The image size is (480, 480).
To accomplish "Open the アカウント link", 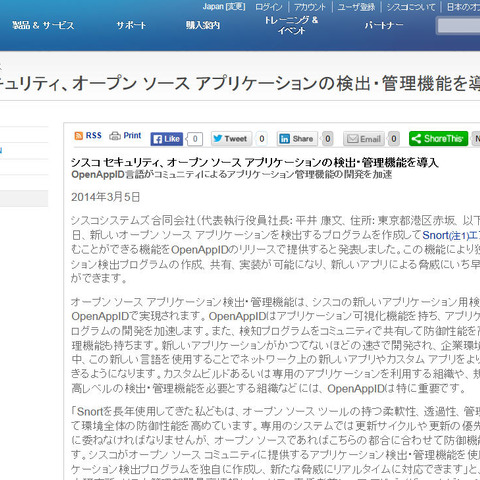I will click(310, 7).
